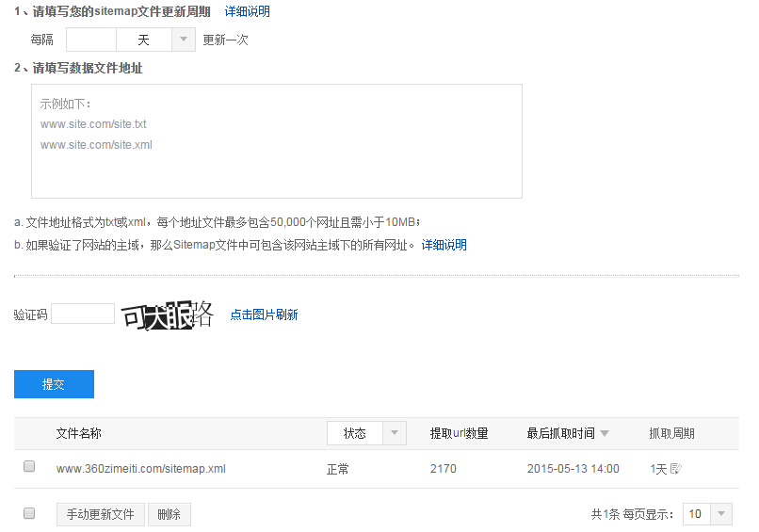The width and height of the screenshot is (759, 532).
Task: Click the 提取url数量 column header
Action: coord(459,433)
